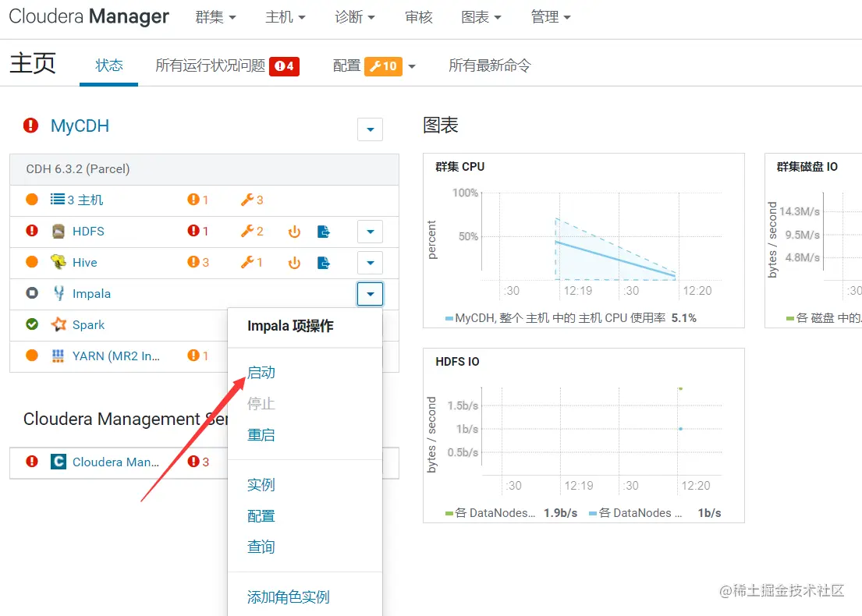Viewport: 862px width, 616px height.
Task: Open the Spark service link
Action: (88, 324)
